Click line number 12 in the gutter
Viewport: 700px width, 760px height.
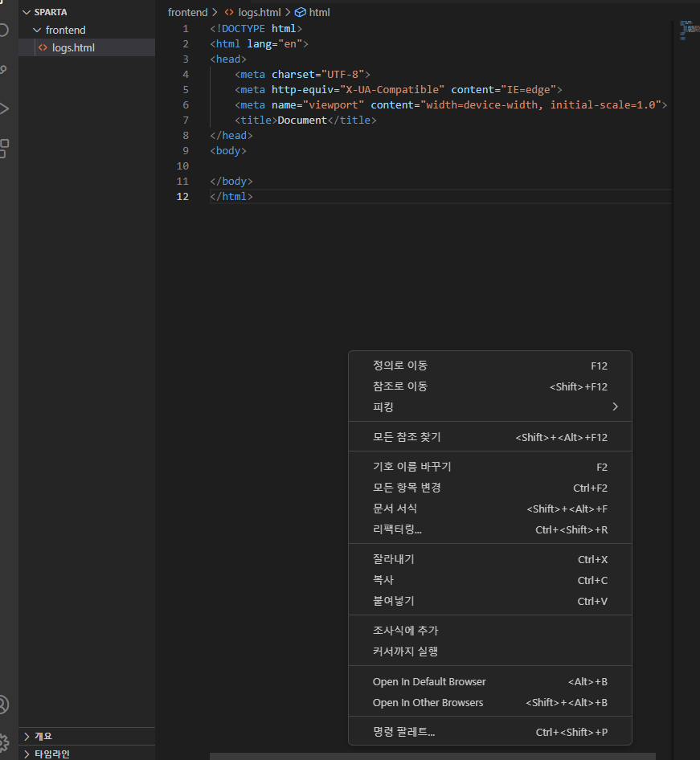(182, 196)
